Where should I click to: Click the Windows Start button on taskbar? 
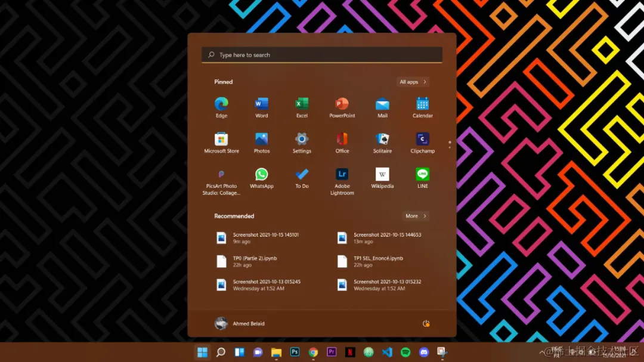coord(203,352)
